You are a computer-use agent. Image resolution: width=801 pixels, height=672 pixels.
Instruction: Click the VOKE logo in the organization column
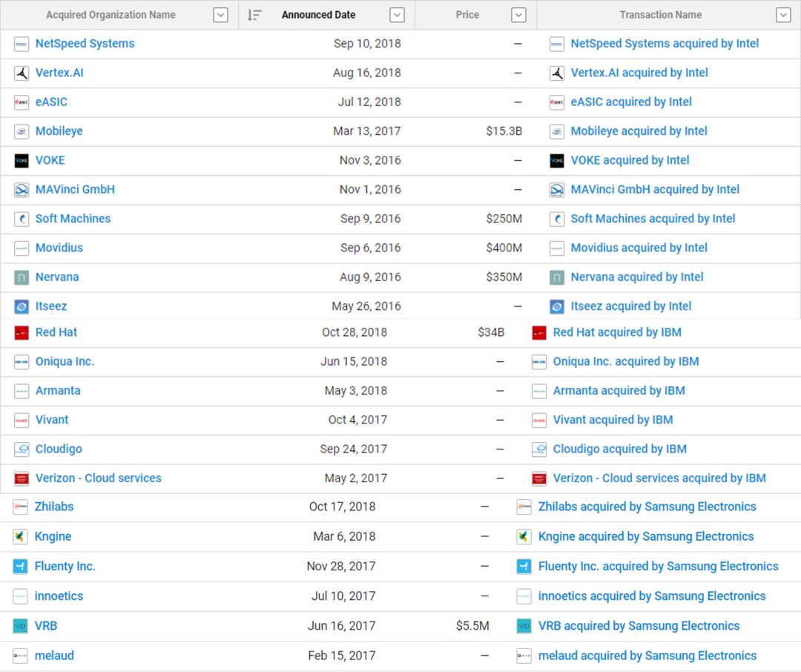tap(22, 161)
